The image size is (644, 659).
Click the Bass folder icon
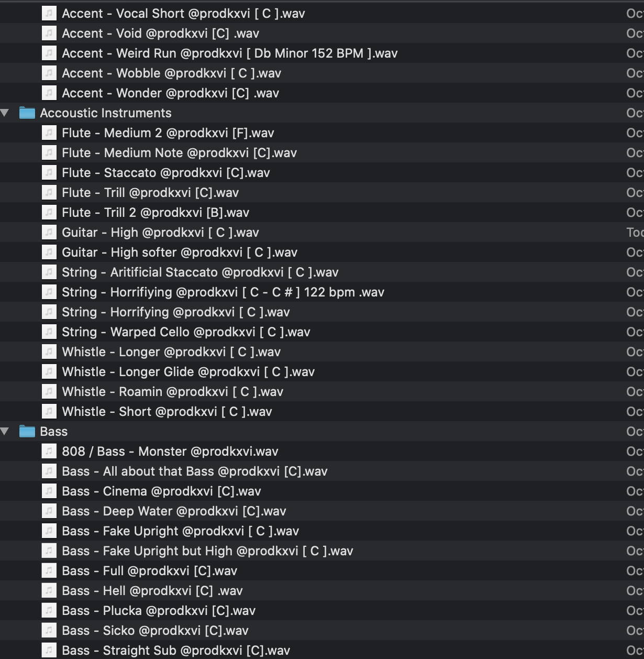coord(27,431)
